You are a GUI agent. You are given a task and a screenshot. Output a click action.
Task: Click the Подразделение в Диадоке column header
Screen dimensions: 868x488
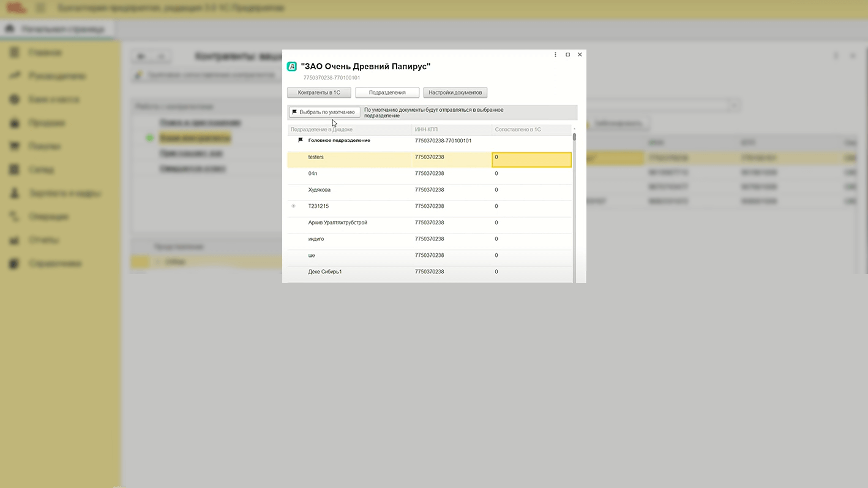[350, 130]
